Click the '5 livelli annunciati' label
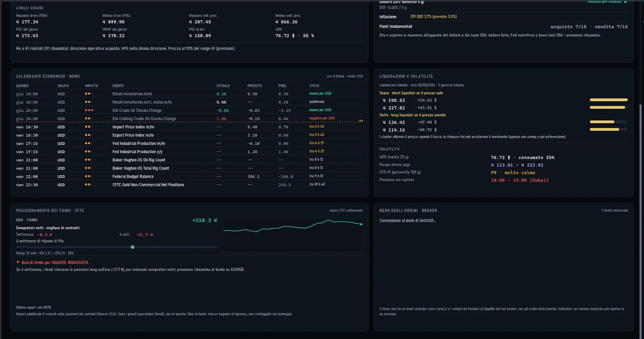This screenshot has height=339, width=644. coord(615,210)
